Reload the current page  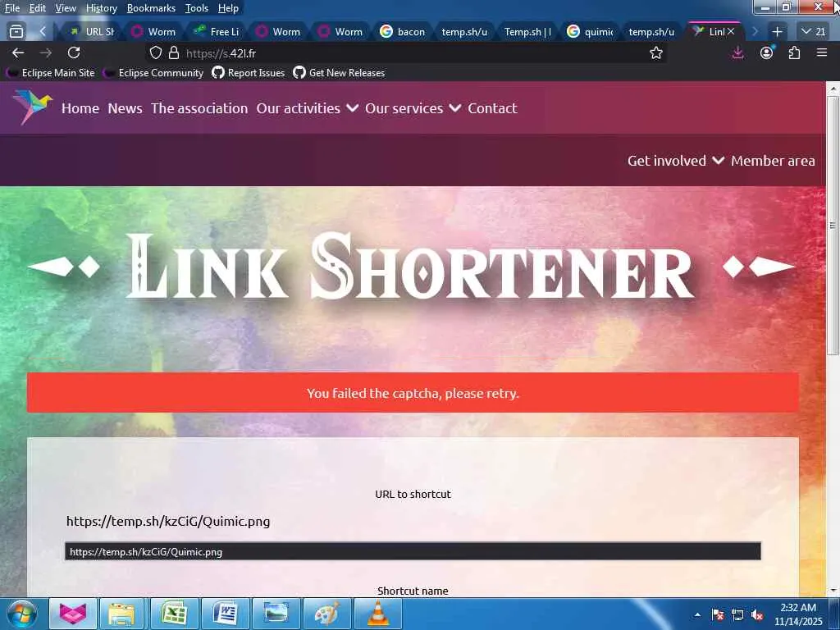coord(74,52)
